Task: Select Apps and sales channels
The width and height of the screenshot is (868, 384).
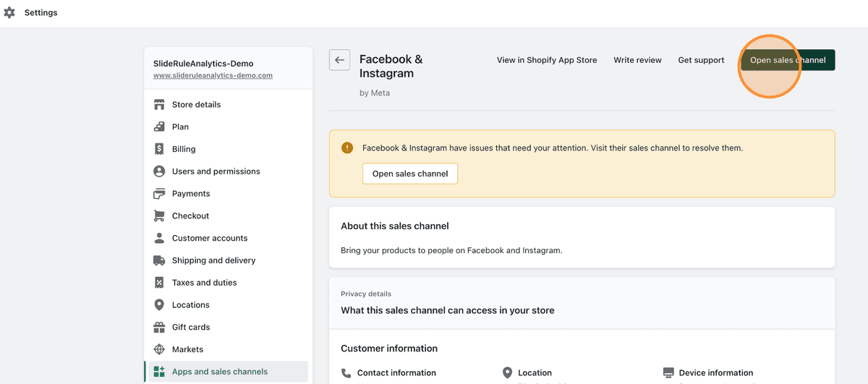Action: (x=229, y=372)
